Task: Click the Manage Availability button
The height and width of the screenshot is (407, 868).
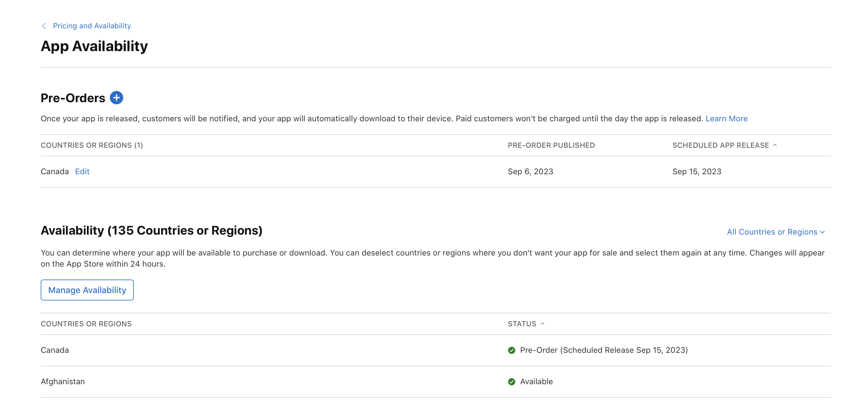Action: click(87, 290)
